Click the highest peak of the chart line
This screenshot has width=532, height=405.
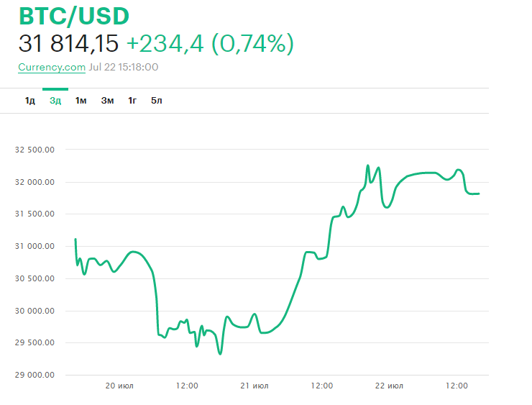pyautogui.click(x=368, y=165)
